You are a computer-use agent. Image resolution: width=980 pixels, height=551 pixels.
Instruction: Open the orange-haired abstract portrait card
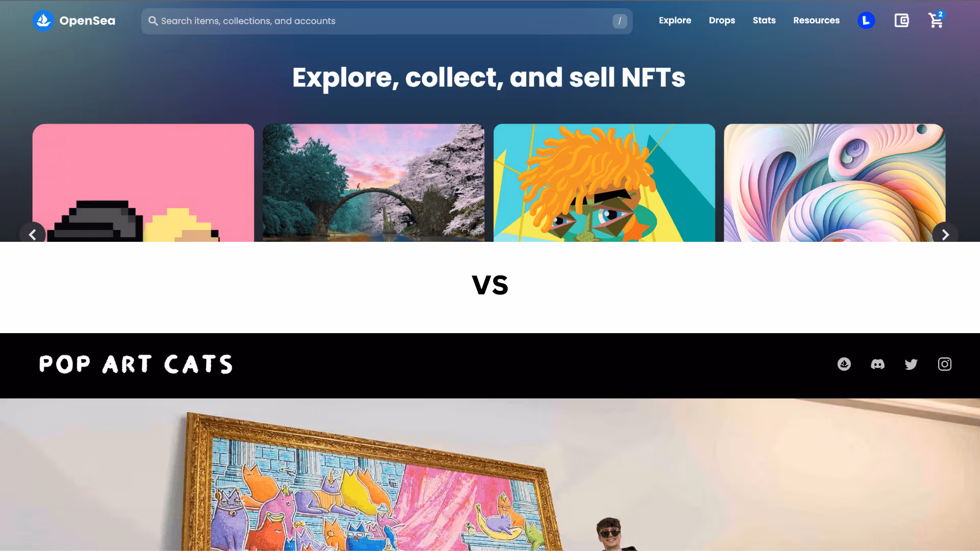604,183
